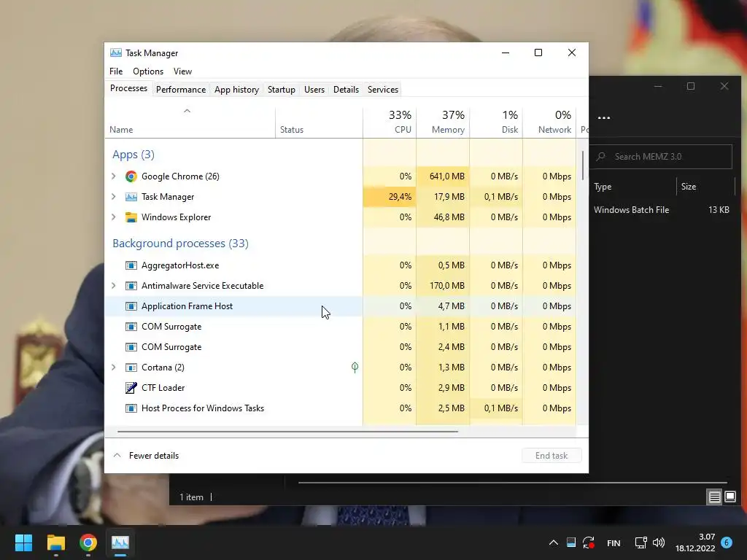Switch Explorer window to details view

(714, 497)
